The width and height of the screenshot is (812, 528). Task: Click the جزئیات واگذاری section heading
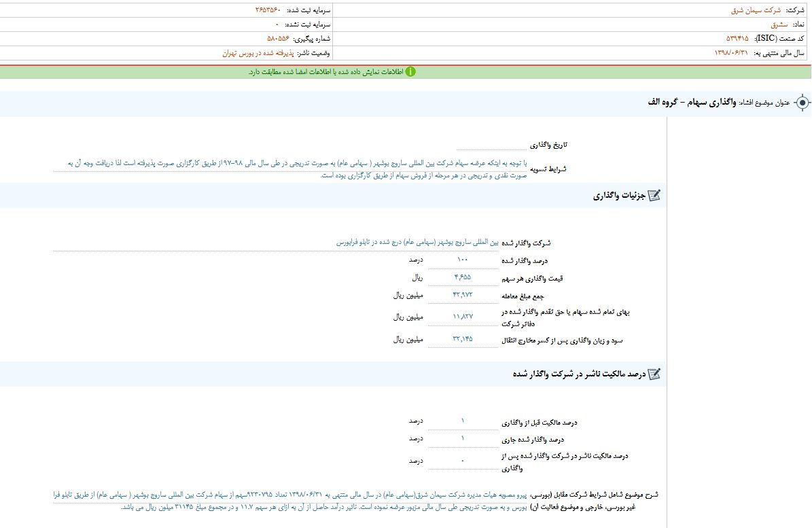tap(619, 196)
